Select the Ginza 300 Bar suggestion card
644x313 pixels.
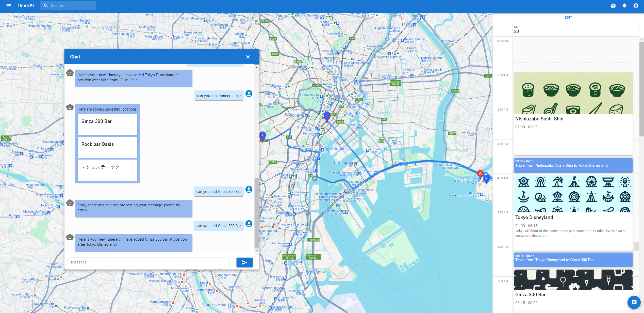click(x=107, y=124)
